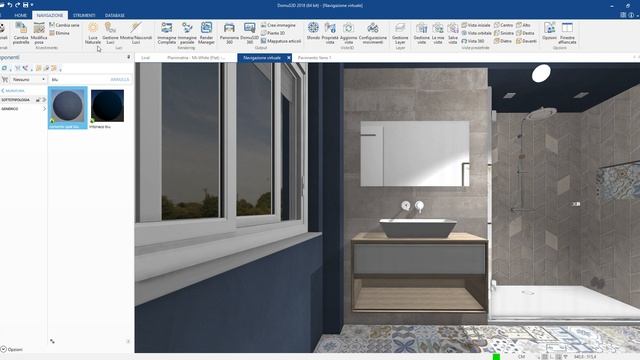Select the Sinistra preset view

click(x=504, y=33)
